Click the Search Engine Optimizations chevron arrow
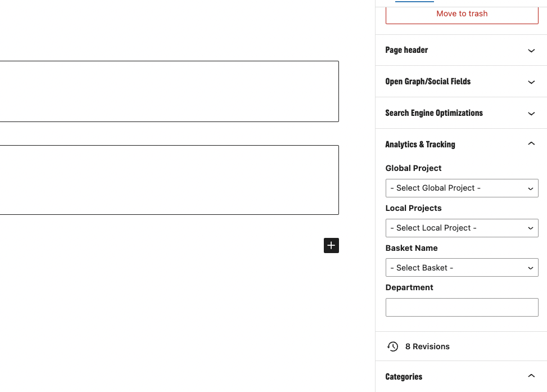The height and width of the screenshot is (392, 547). (x=531, y=114)
